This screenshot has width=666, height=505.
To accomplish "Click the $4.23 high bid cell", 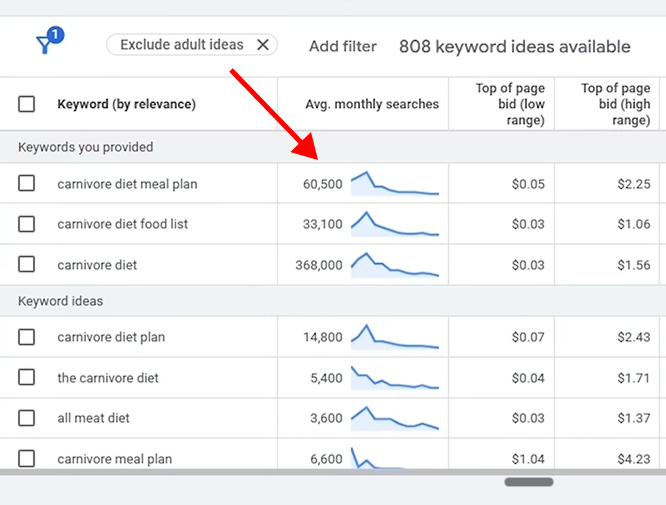I will point(634,459).
